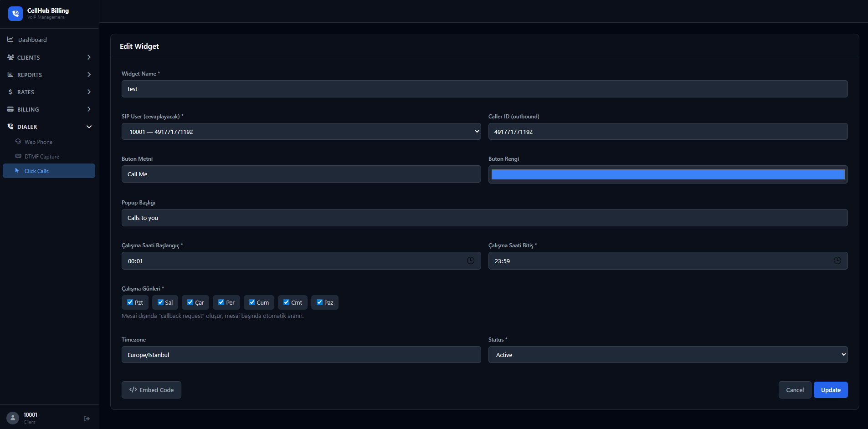Click the DTMF Capture keyboard icon

18,156
